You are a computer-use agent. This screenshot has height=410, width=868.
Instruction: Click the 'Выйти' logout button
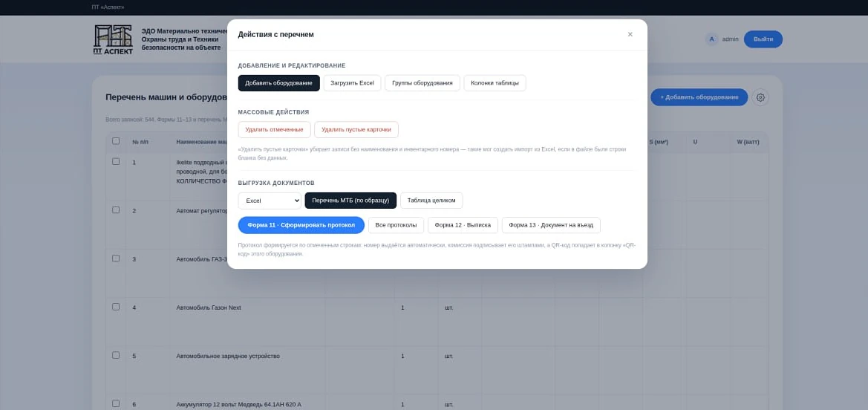763,39
